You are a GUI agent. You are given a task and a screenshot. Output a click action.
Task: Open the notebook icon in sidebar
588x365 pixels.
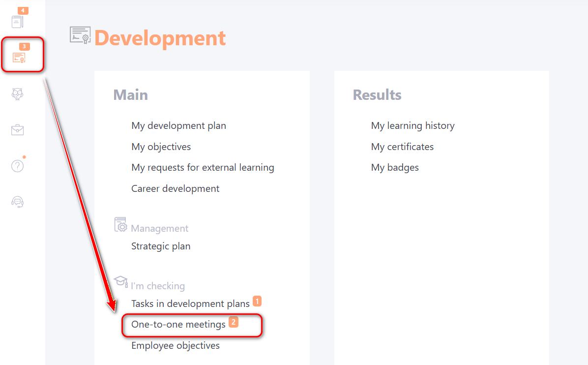pyautogui.click(x=18, y=21)
